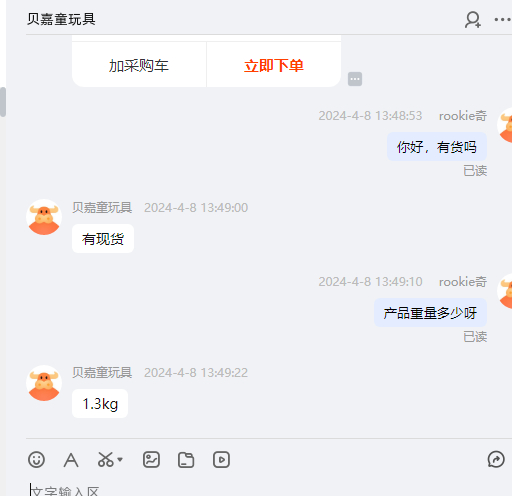Select the scissors screenshot tool
Screen dimensions: 512x496
pyautogui.click(x=106, y=460)
